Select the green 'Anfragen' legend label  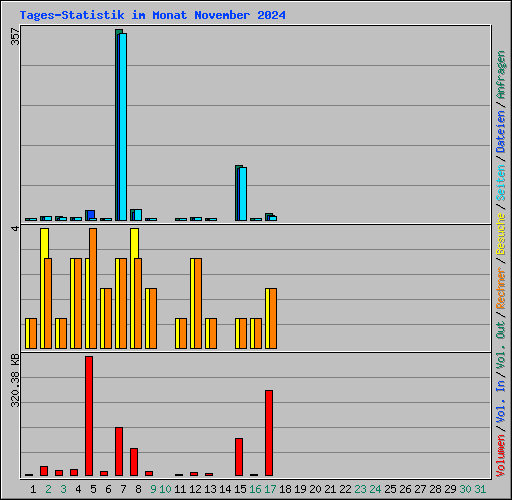click(500, 75)
